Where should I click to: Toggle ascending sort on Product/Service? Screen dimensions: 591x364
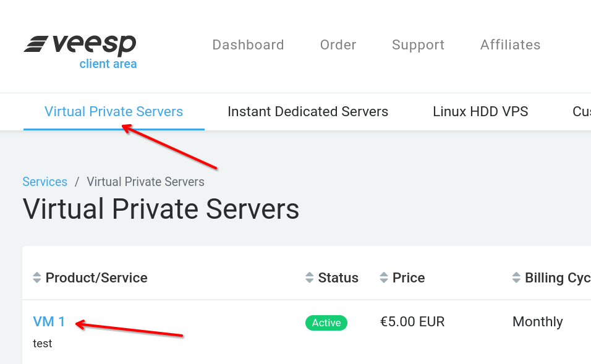pos(37,274)
